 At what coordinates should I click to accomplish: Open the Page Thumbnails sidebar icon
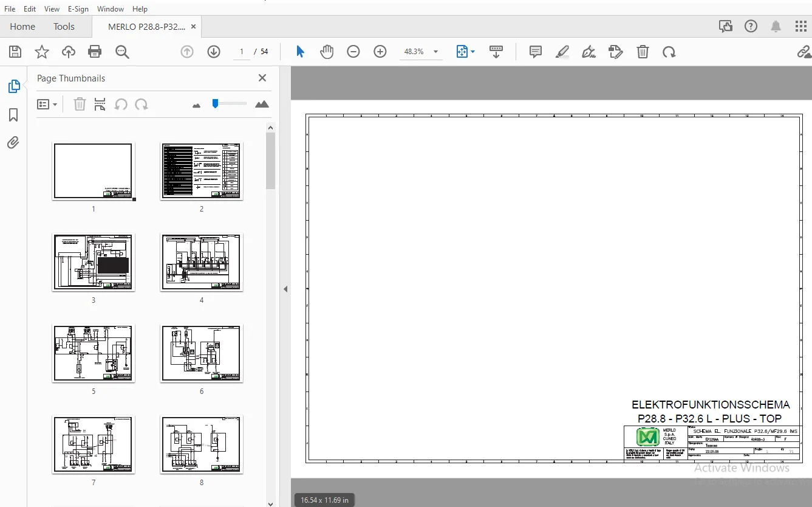tap(13, 86)
